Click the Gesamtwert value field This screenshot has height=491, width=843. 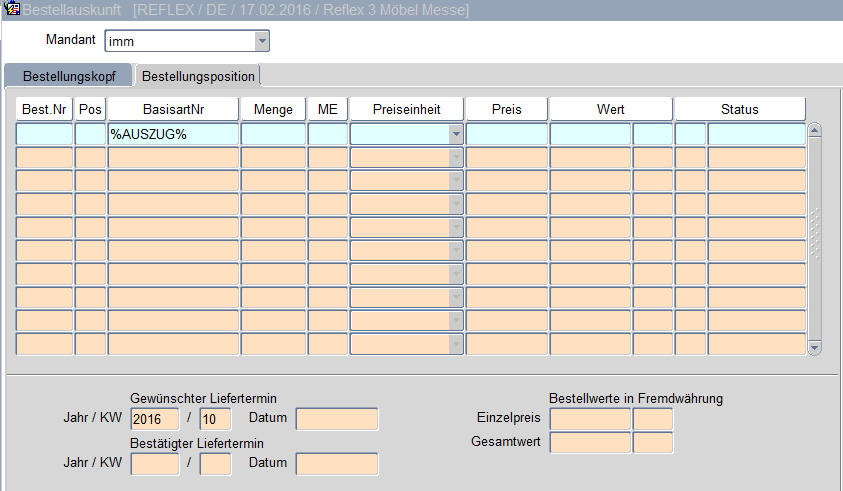point(590,442)
